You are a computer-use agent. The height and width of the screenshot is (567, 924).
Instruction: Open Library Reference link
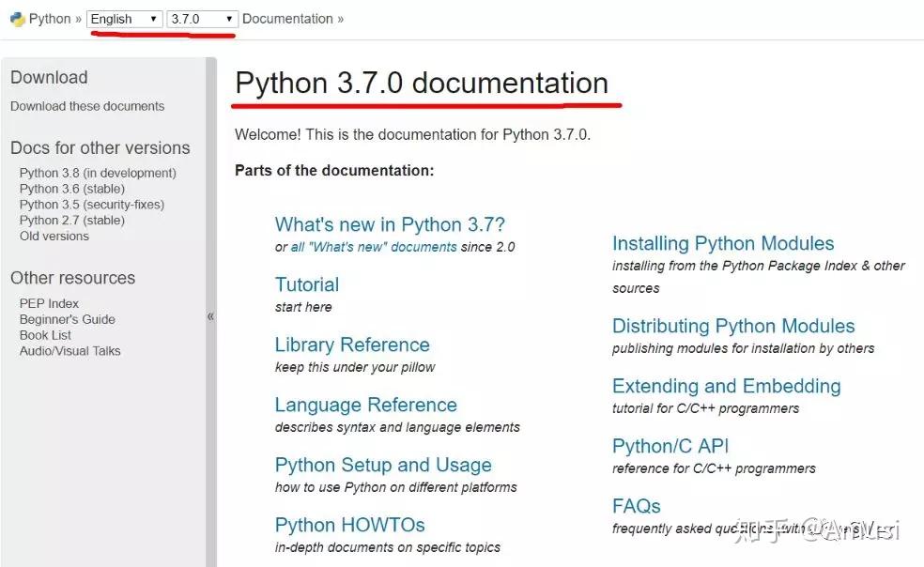point(352,345)
